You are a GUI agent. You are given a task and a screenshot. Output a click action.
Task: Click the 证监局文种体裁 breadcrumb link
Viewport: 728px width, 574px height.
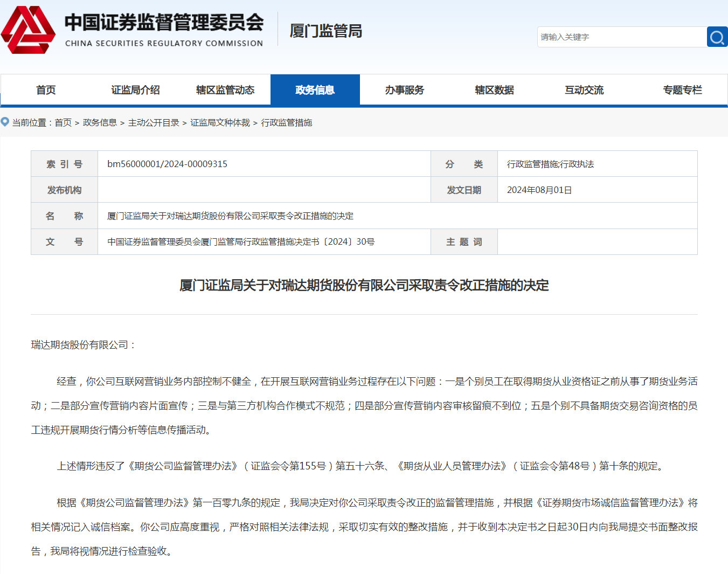coord(220,123)
